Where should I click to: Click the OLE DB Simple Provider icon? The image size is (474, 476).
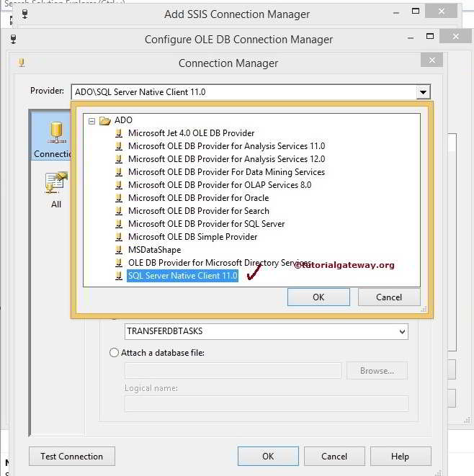click(x=119, y=237)
